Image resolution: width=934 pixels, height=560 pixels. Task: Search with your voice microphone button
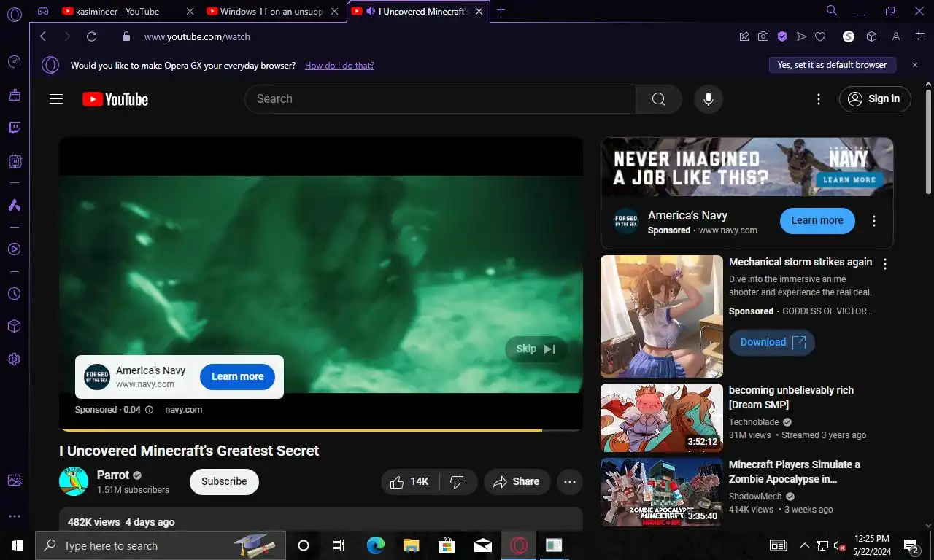[x=708, y=99]
